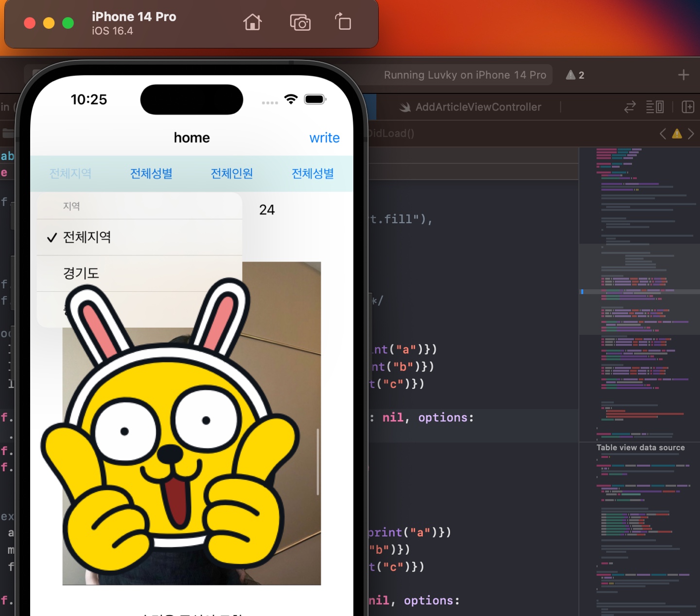Open the 전체인원 filter dropdown
This screenshot has width=700, height=616.
pyautogui.click(x=232, y=174)
